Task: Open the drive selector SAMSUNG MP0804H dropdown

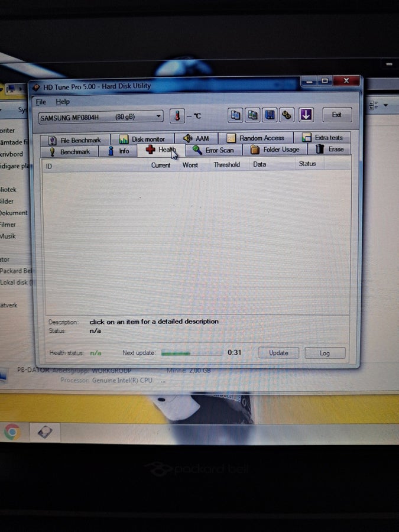Action: 100,117
